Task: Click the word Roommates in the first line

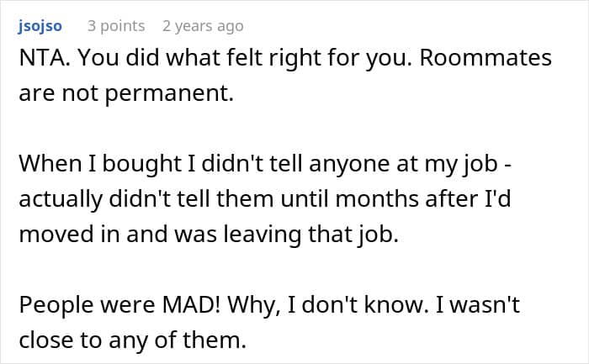Action: coord(486,58)
